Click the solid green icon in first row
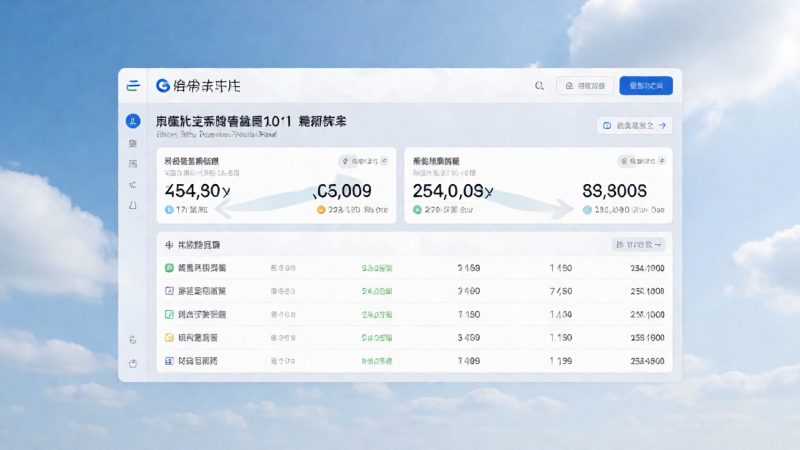This screenshot has width=800, height=450. coord(169,268)
